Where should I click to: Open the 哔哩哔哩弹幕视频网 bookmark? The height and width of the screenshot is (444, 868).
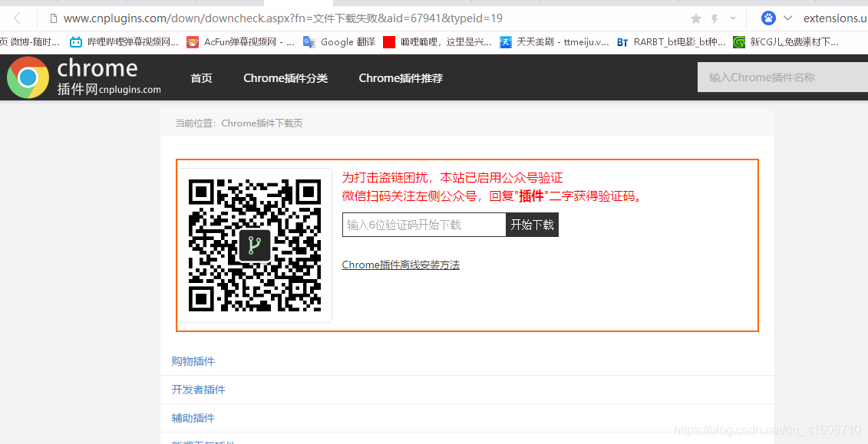tap(124, 41)
